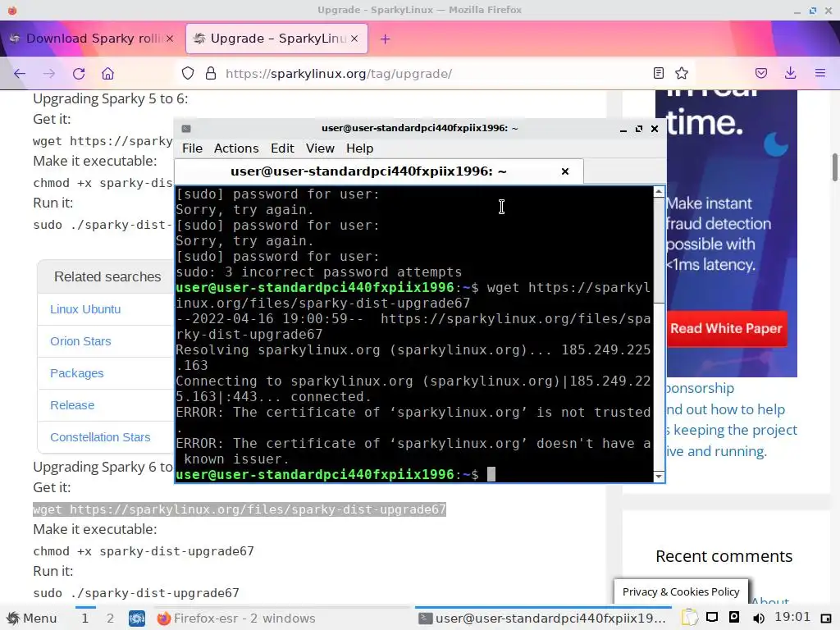Open the Firefox downloads panel

[790, 73]
